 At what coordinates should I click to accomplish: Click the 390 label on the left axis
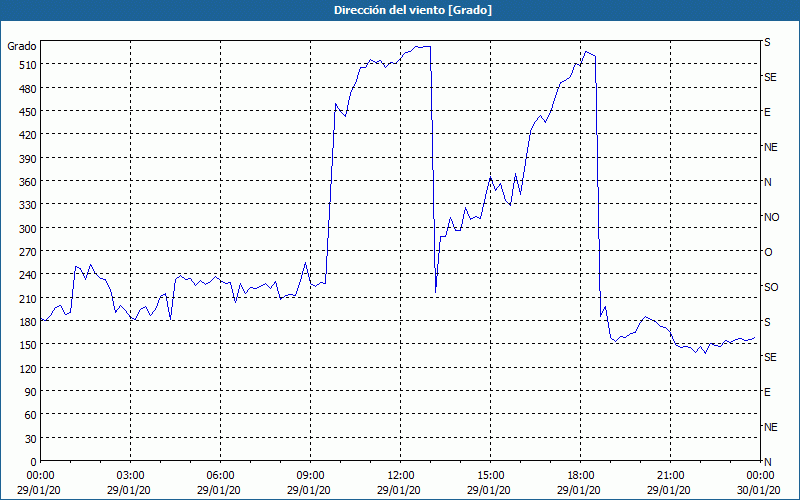pos(28,159)
